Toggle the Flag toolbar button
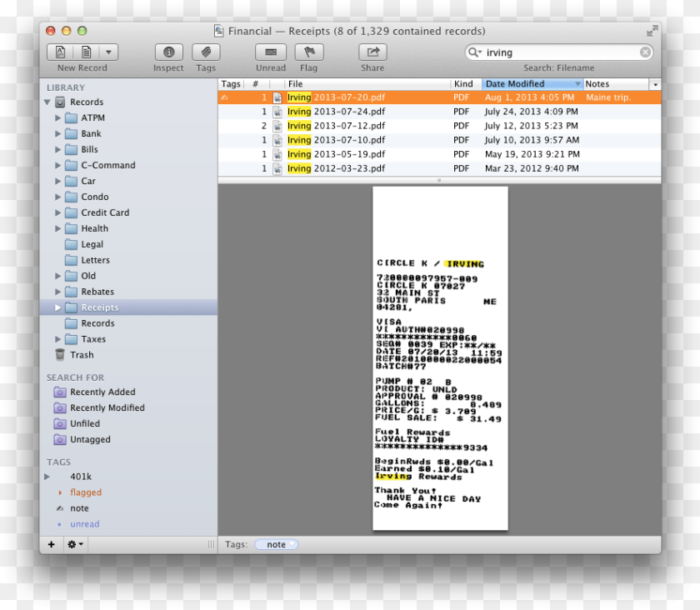The height and width of the screenshot is (610, 700). [x=309, y=52]
